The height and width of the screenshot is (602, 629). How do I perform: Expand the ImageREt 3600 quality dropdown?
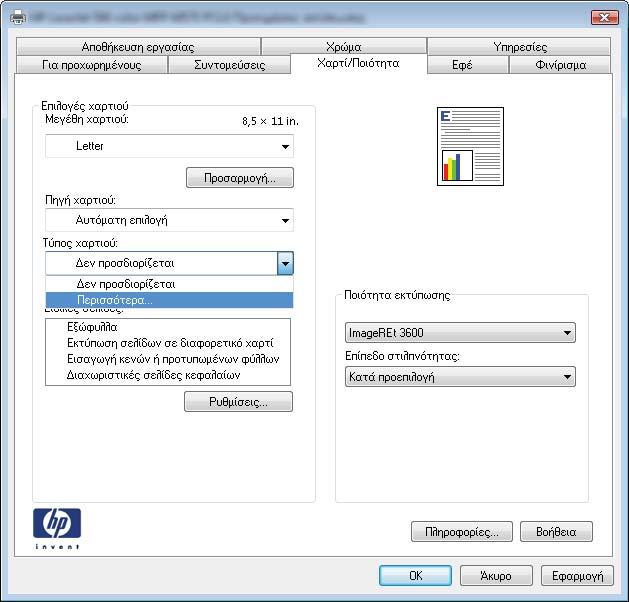pos(460,332)
